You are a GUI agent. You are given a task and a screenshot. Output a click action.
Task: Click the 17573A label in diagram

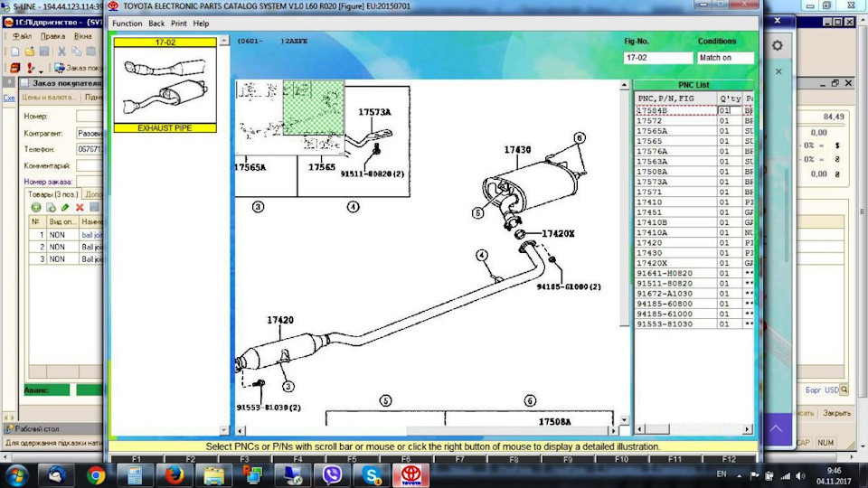pos(374,112)
